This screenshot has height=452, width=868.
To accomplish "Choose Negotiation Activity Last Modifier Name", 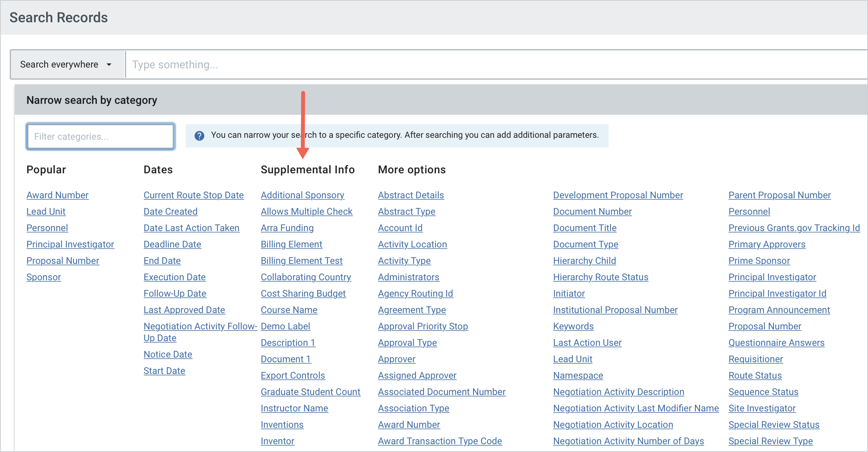I will pyautogui.click(x=636, y=408).
